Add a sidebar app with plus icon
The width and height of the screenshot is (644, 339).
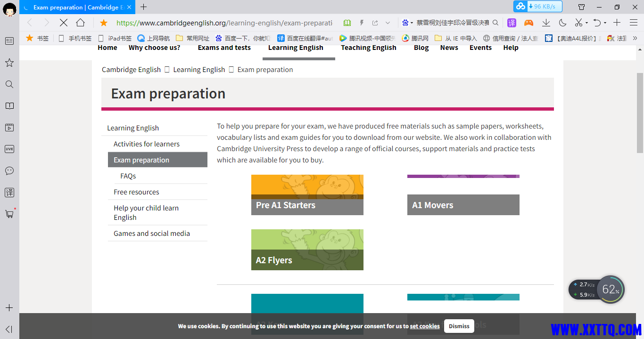tap(9, 308)
